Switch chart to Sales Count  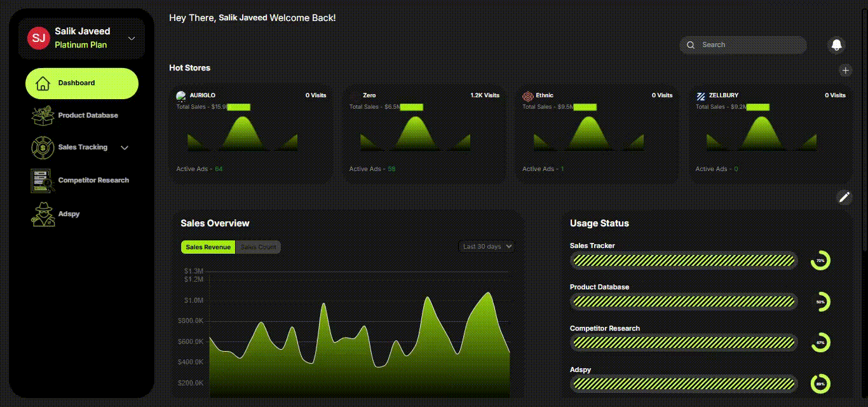click(x=258, y=247)
